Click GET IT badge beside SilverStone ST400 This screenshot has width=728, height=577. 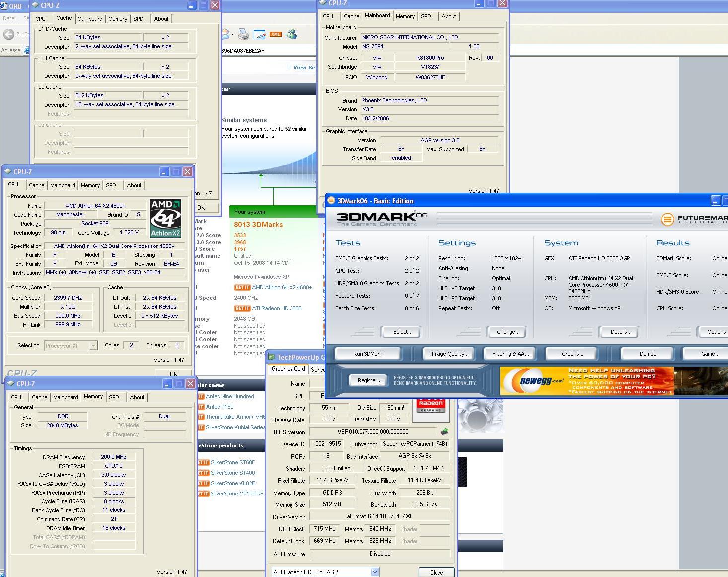point(204,473)
